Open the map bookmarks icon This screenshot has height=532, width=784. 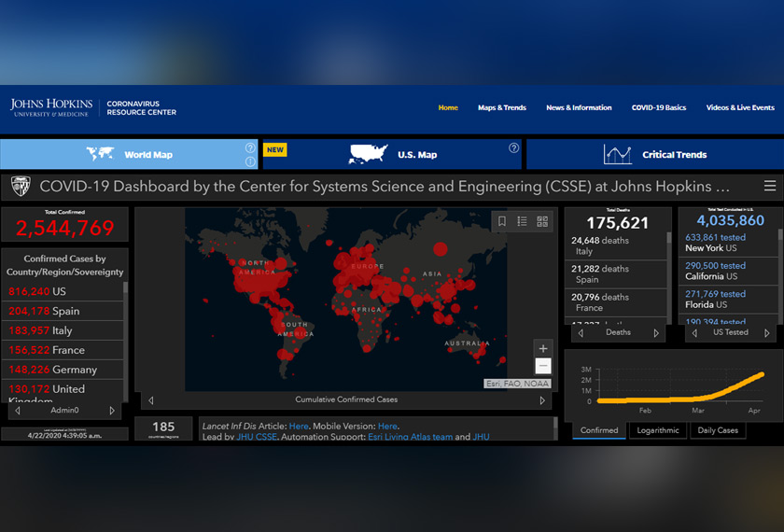(502, 221)
